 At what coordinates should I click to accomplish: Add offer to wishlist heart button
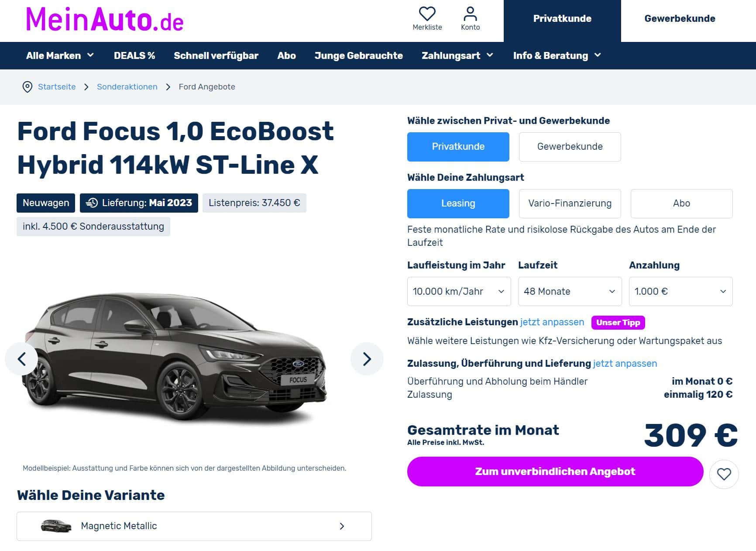point(724,474)
